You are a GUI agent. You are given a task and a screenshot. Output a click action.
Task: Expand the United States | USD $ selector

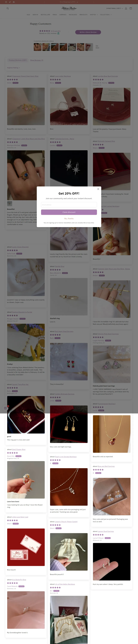[x=114, y=8]
